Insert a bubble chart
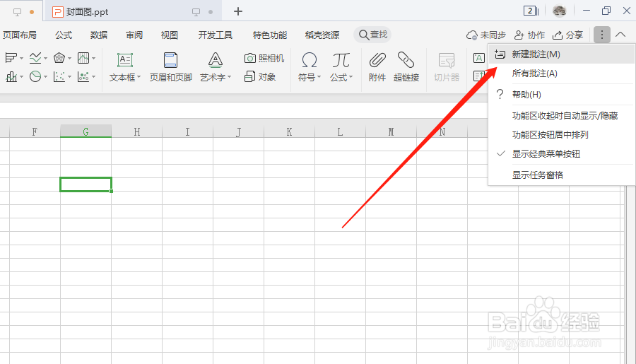Image resolution: width=636 pixels, height=364 pixels. pyautogui.click(x=83, y=77)
